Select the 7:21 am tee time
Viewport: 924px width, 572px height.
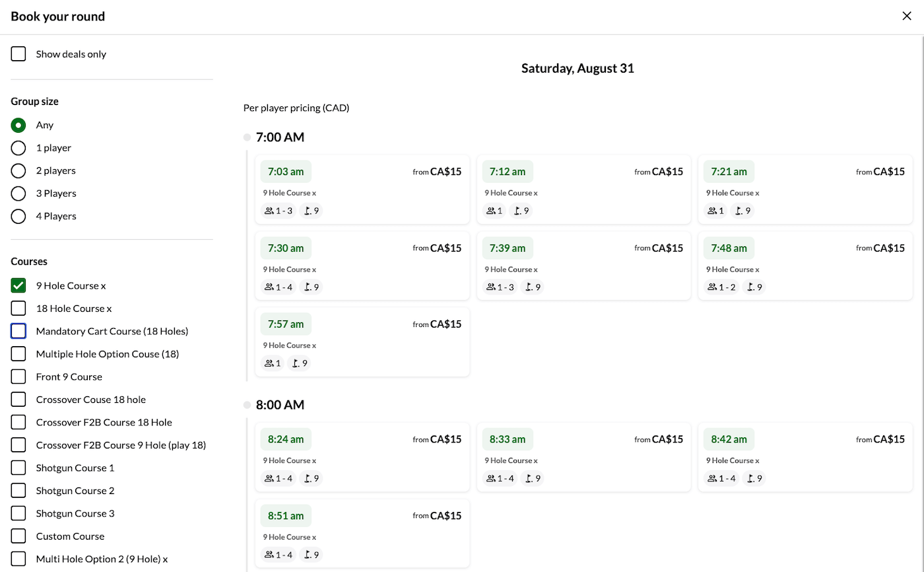tap(729, 172)
